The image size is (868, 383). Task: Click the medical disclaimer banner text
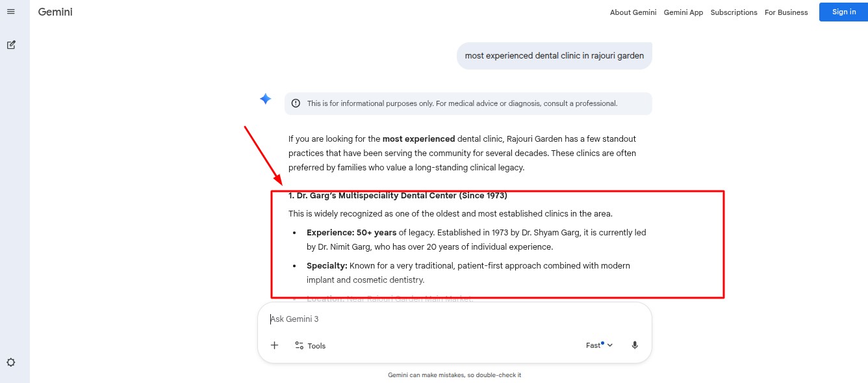[x=462, y=103]
